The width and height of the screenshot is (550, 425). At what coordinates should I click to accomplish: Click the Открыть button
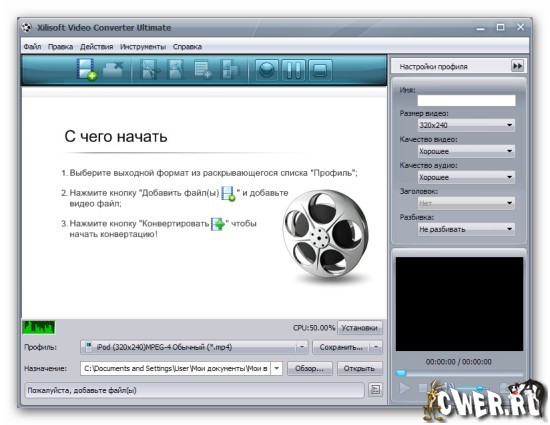point(360,368)
